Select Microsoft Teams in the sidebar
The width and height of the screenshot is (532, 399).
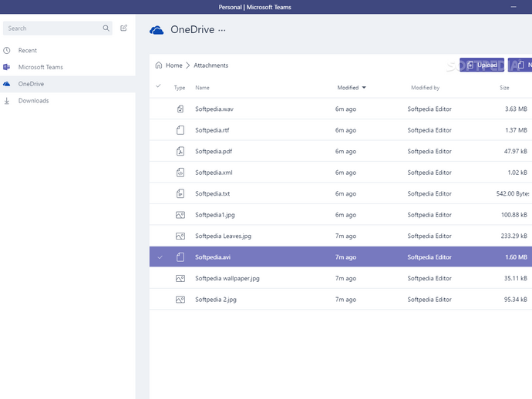pos(68,67)
